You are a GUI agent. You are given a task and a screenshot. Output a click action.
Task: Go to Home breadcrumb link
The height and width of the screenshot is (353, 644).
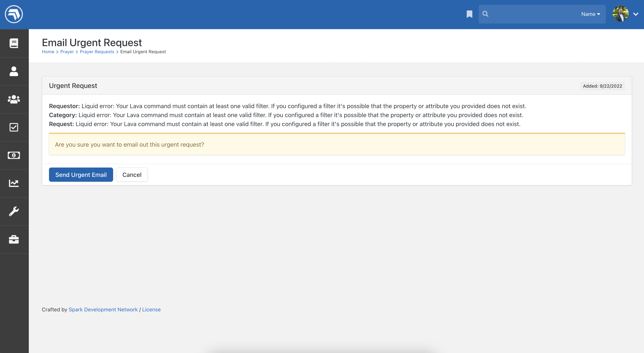coord(48,52)
